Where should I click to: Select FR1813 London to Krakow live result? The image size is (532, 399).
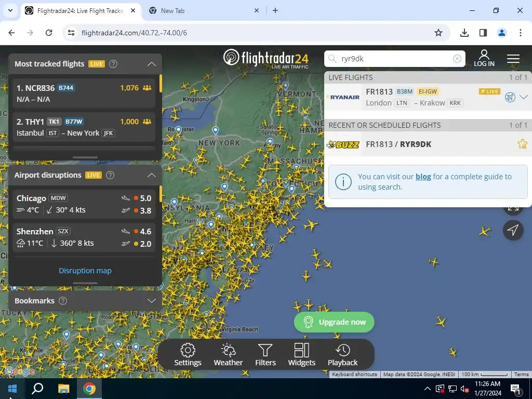point(428,97)
